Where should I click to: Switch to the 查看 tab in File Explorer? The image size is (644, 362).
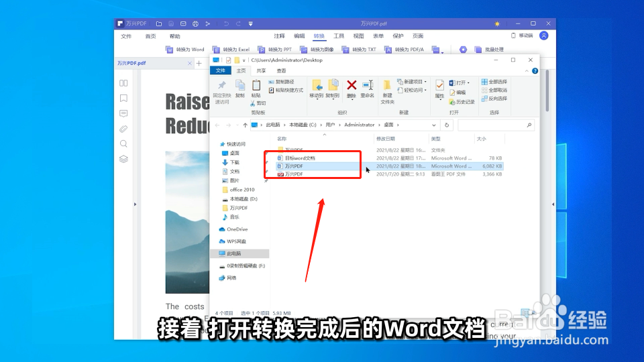click(281, 70)
